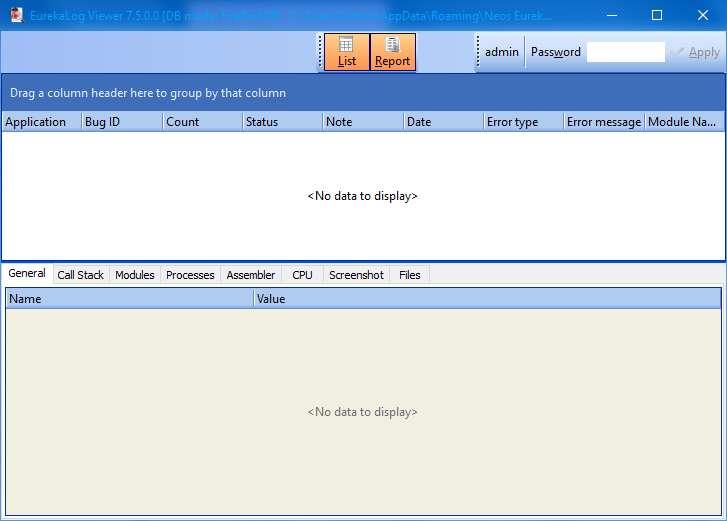Open the Processes tab
The image size is (727, 521).
click(x=190, y=275)
